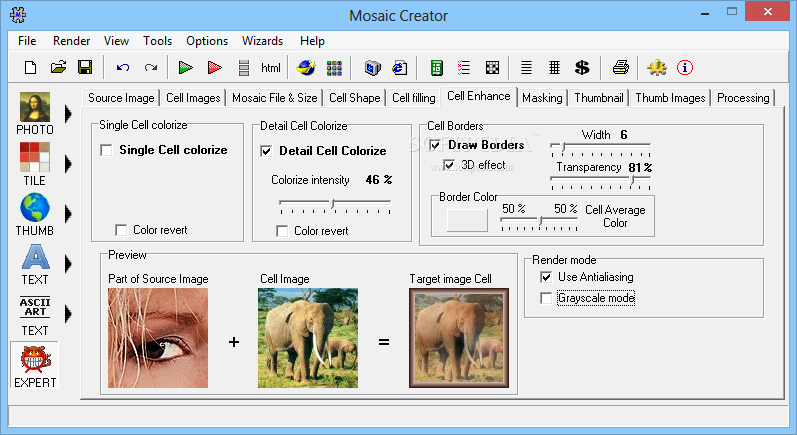Expand the arrow next to PHOTO
Image resolution: width=797 pixels, height=435 pixels.
(x=68, y=114)
